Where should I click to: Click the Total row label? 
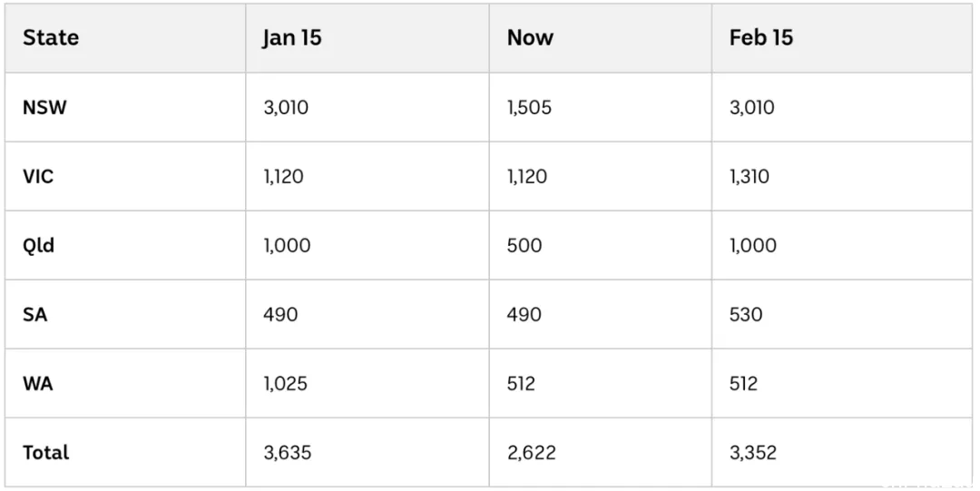pyautogui.click(x=45, y=452)
